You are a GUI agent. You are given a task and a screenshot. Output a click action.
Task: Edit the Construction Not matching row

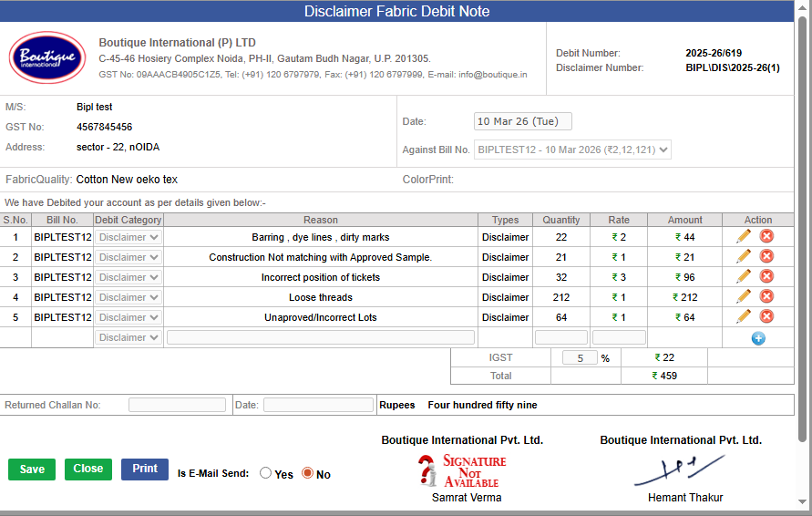(x=744, y=256)
